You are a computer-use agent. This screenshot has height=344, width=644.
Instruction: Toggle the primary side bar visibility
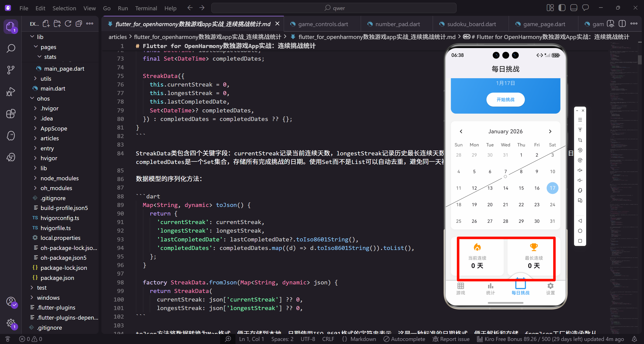coord(562,8)
